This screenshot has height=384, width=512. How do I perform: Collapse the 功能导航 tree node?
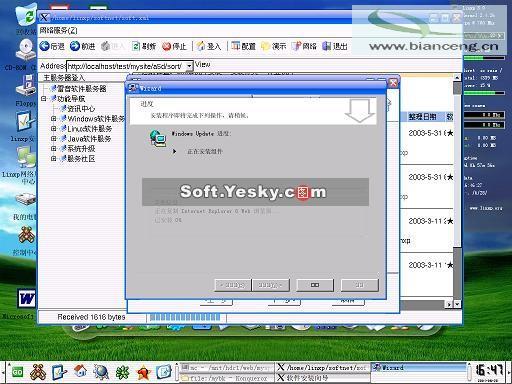pos(43,99)
